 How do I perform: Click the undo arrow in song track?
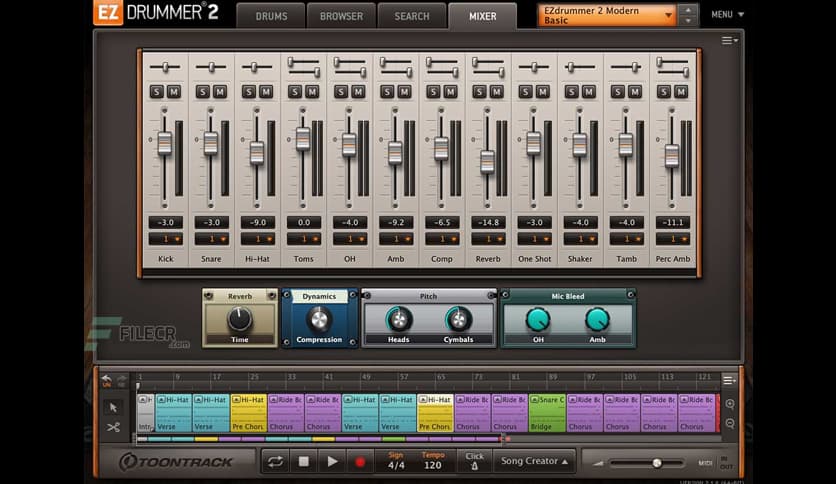pyautogui.click(x=107, y=380)
